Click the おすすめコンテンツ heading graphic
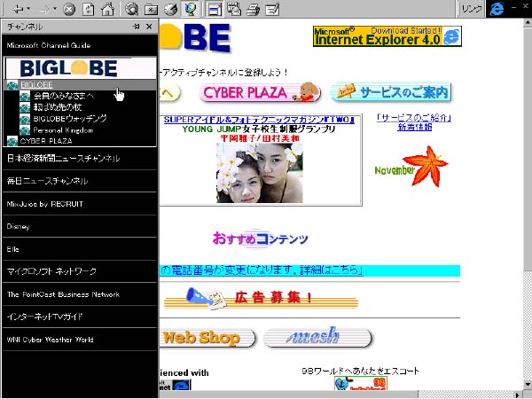 tap(260, 239)
